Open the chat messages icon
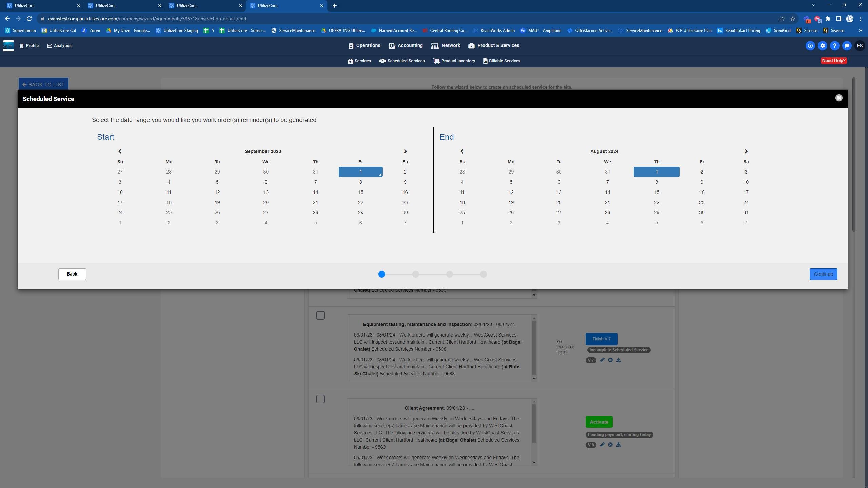Image resolution: width=868 pixels, height=488 pixels. point(847,46)
